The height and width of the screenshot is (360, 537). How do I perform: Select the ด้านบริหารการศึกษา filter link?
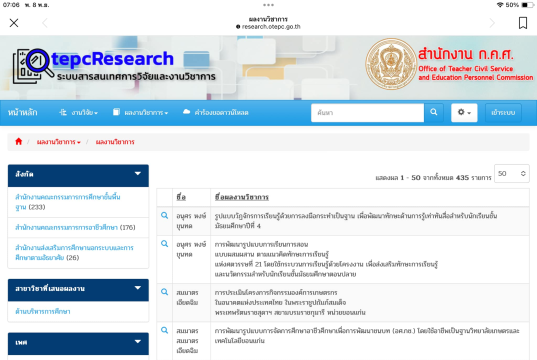click(43, 311)
